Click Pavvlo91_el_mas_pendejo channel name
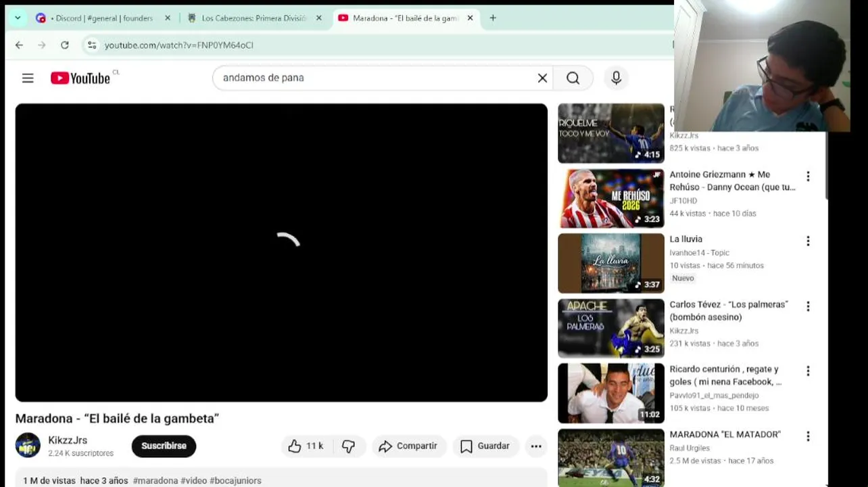 pos(714,396)
